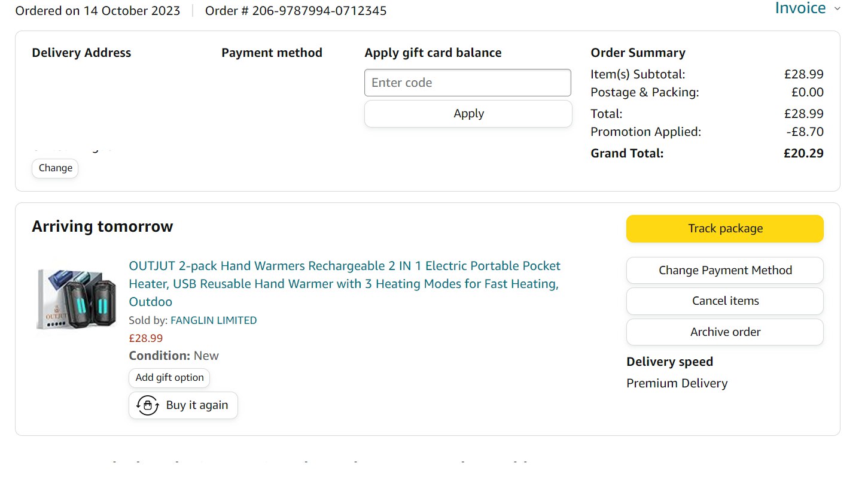The image size is (868, 491).
Task: Click Add gift option
Action: click(x=169, y=378)
